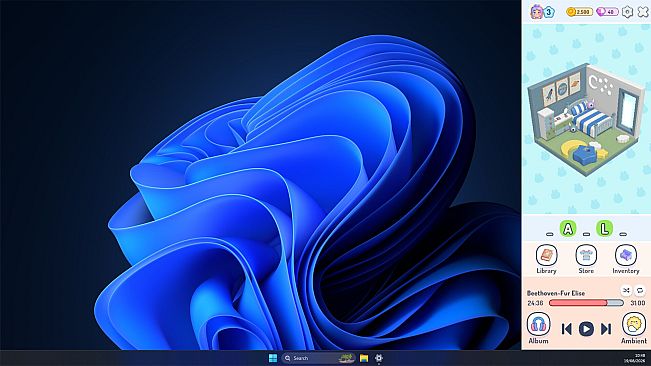Click the elapsed time 24:36

coord(535,303)
